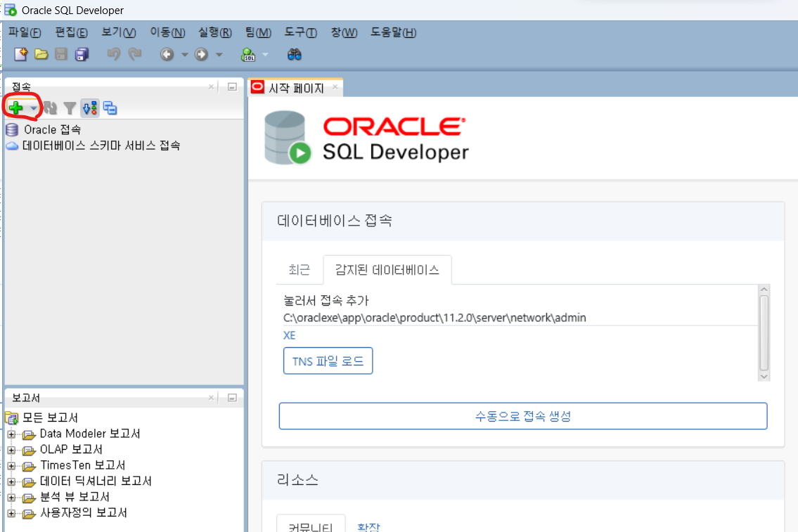This screenshot has width=798, height=532.
Task: Open the 도구(T) menu
Action: click(x=301, y=32)
